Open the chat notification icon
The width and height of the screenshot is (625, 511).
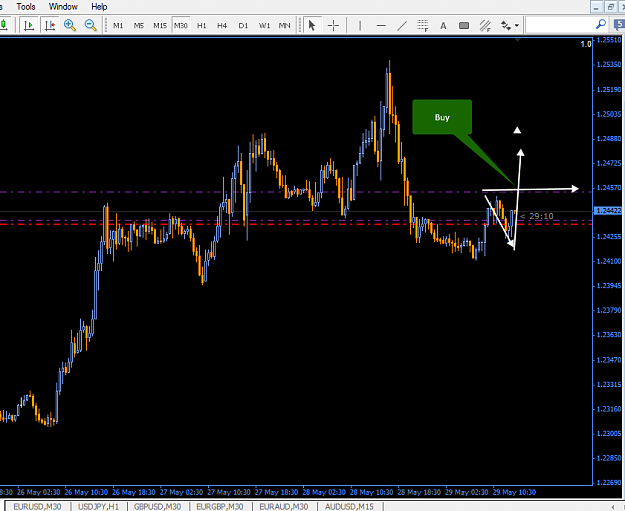click(x=620, y=25)
